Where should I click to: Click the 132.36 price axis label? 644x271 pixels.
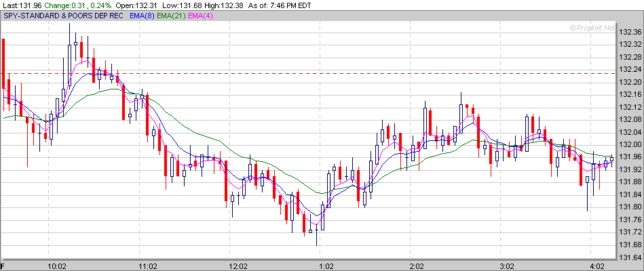click(x=630, y=32)
